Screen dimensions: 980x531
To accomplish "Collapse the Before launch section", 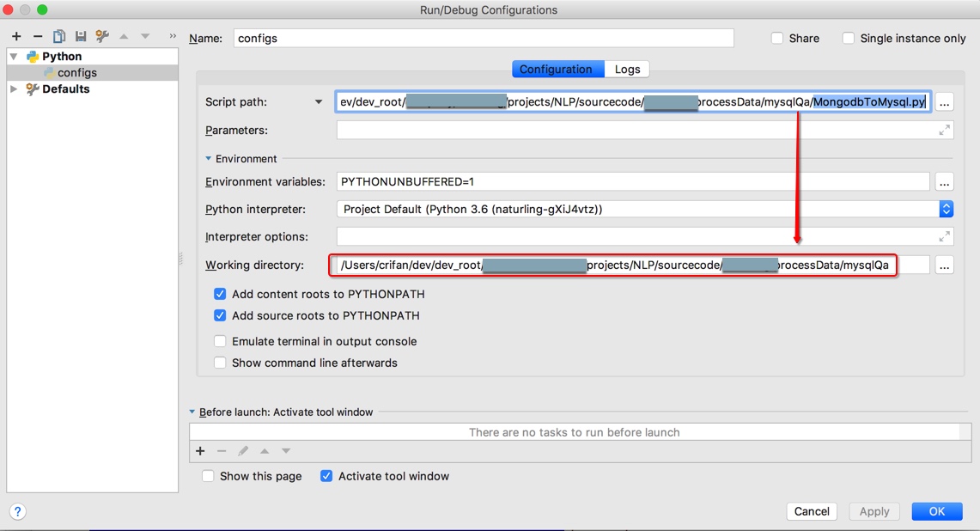I will point(192,412).
